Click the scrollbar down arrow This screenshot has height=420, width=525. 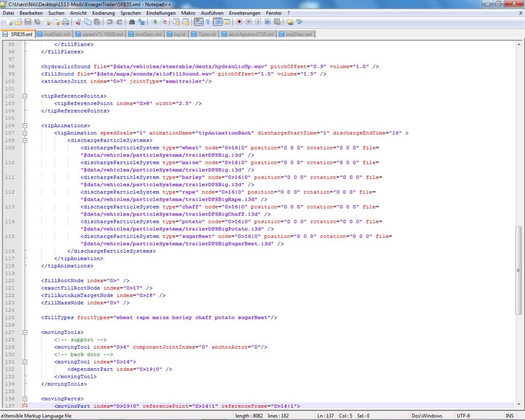pos(518,405)
